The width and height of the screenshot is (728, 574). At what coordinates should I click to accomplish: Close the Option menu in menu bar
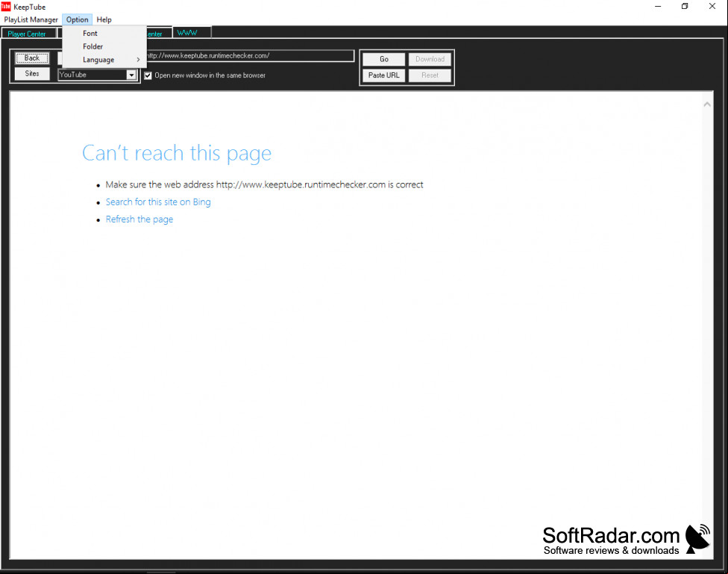point(77,19)
